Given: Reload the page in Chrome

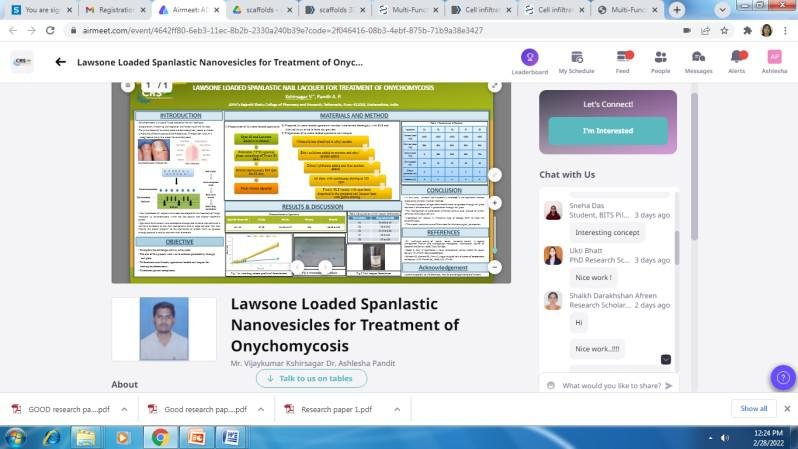Looking at the screenshot, I should tap(50, 31).
